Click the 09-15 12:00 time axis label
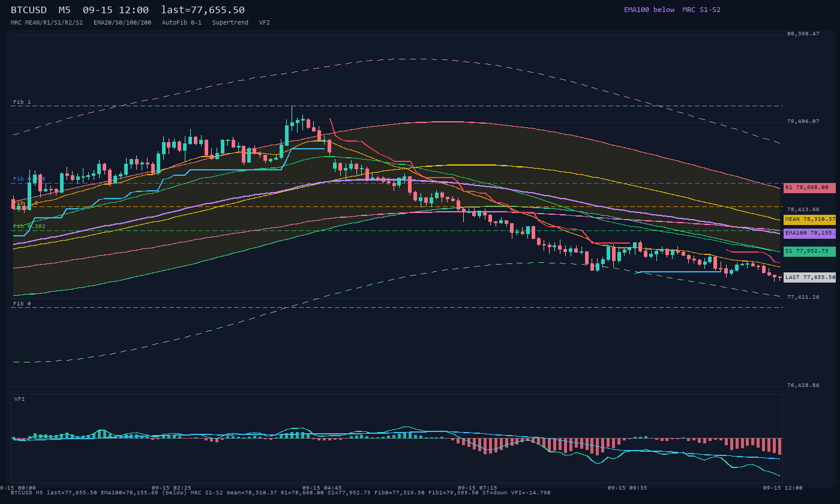 coord(782,488)
